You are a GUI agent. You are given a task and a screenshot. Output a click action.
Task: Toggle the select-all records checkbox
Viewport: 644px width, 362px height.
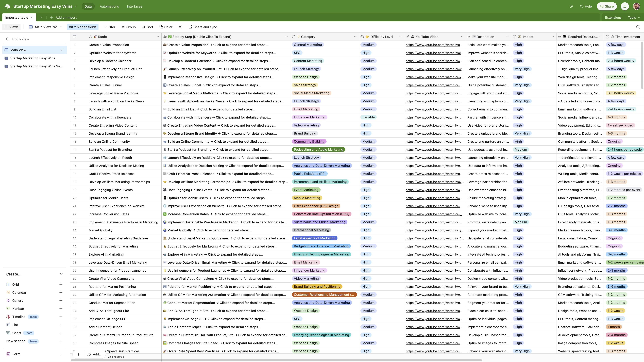click(x=75, y=37)
